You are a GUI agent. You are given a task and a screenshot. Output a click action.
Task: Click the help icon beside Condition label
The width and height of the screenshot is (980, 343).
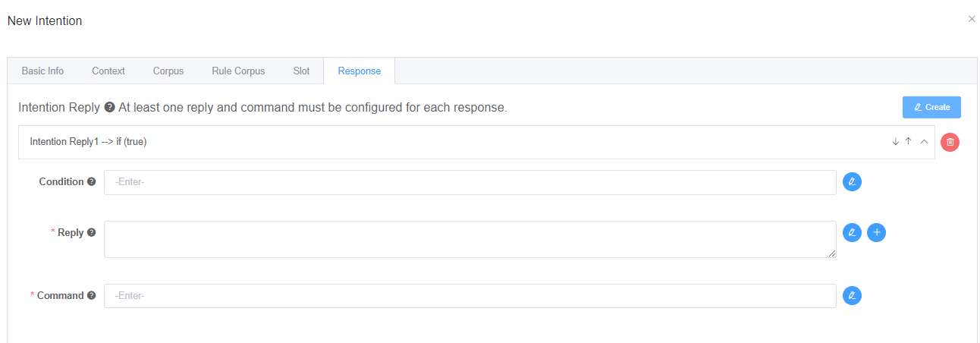(x=92, y=182)
